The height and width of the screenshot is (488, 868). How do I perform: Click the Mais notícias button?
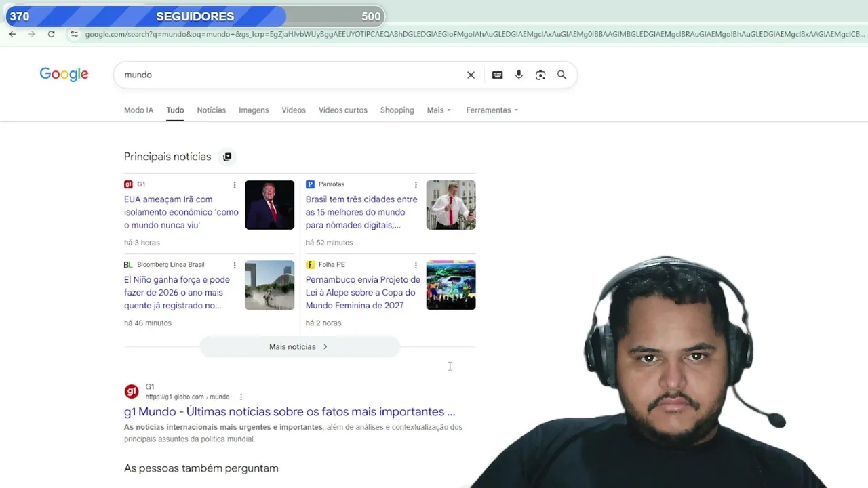[299, 346]
